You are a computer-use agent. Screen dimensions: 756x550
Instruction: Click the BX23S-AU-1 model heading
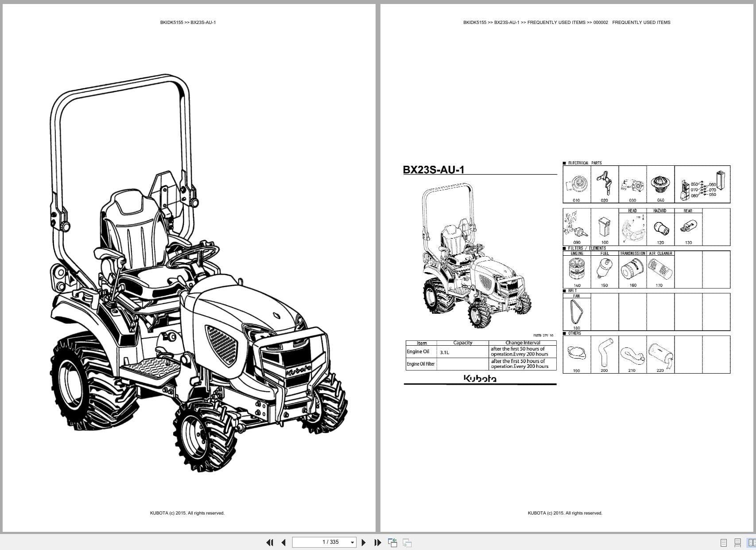click(x=434, y=170)
